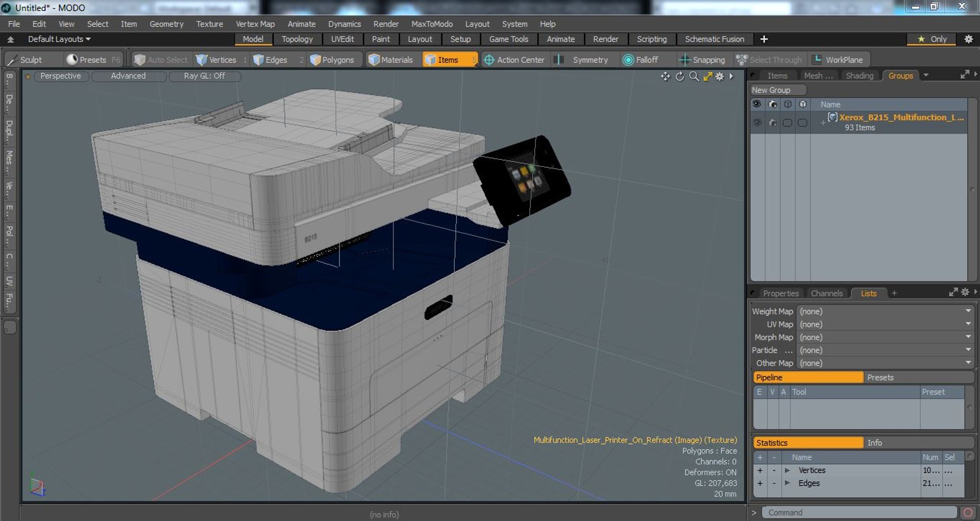Open the Other Map dropdown
Screen dimensions: 980x521
885,363
